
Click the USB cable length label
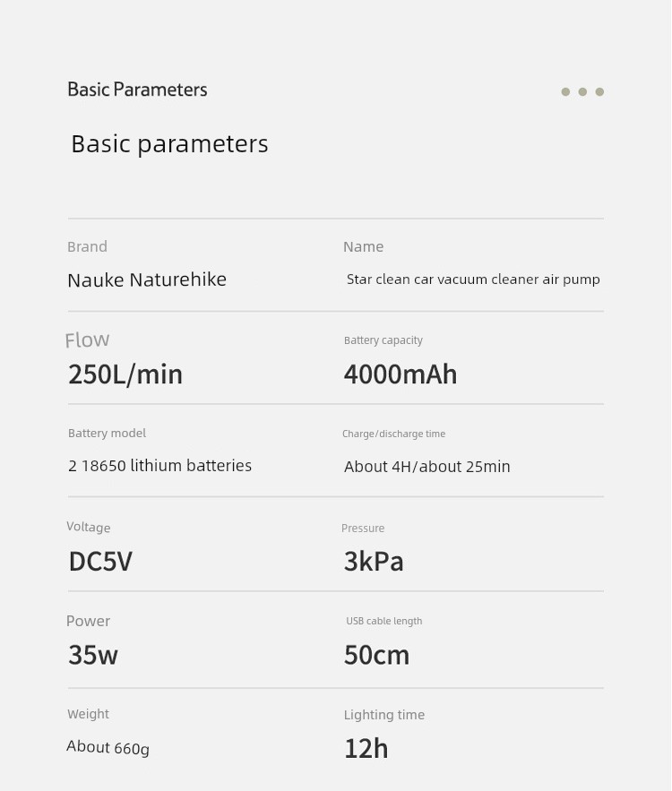(x=383, y=621)
